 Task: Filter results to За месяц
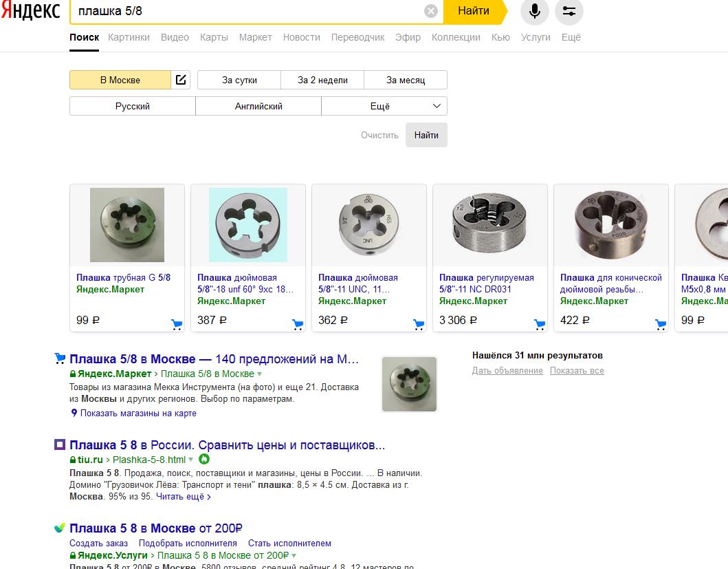coord(406,80)
